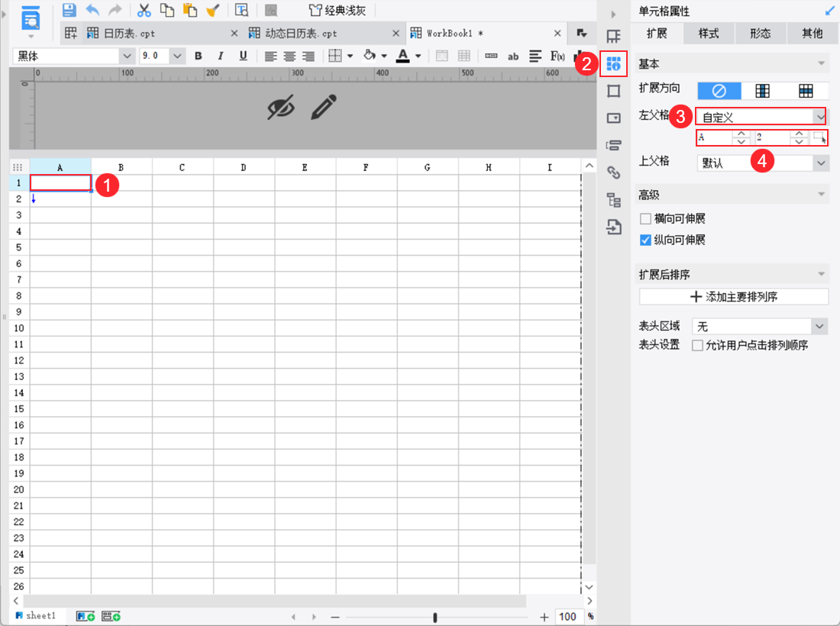The width and height of the screenshot is (840, 626).
Task: Copy the selected cell
Action: pos(166,10)
